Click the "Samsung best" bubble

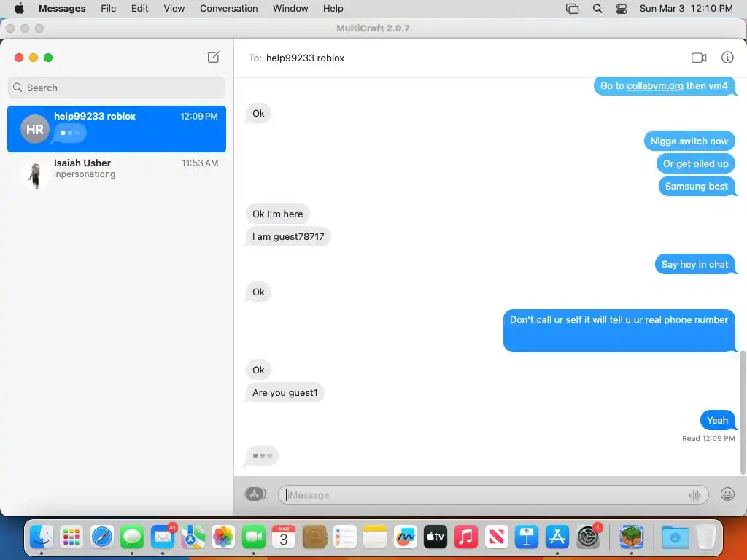(697, 186)
